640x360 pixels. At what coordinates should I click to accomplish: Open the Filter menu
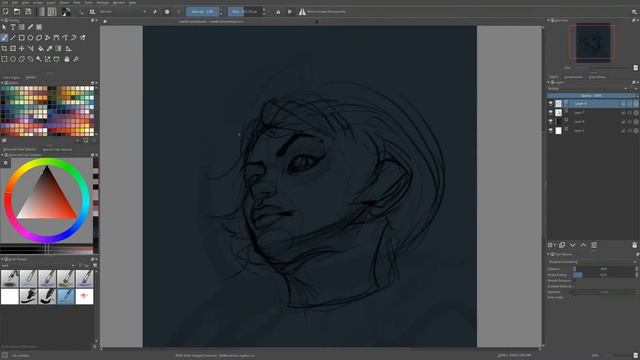tap(77, 2)
